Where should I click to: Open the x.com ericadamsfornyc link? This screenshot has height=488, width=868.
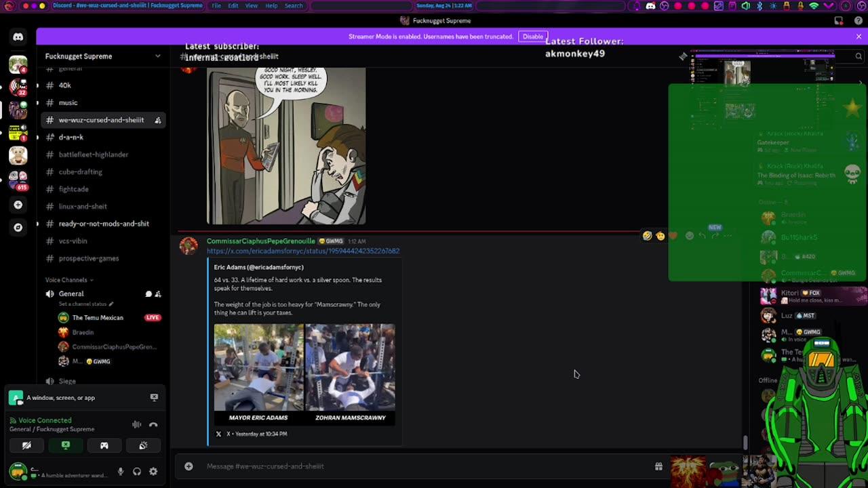(303, 251)
